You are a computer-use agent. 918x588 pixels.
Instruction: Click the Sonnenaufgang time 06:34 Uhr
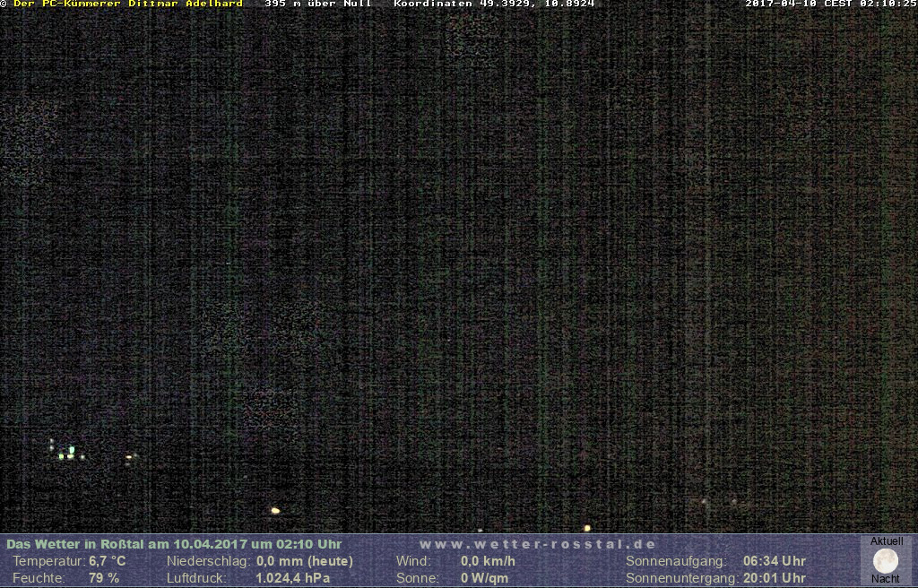pos(774,561)
